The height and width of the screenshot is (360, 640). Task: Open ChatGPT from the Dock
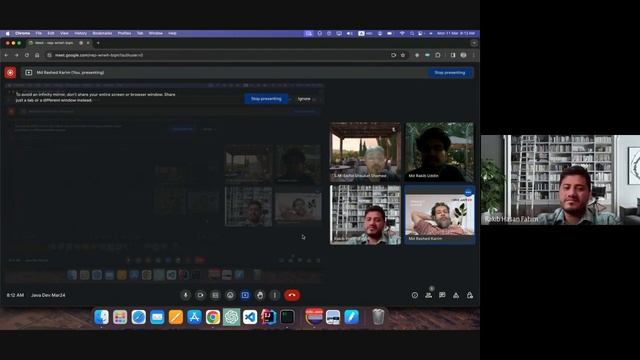point(231,317)
